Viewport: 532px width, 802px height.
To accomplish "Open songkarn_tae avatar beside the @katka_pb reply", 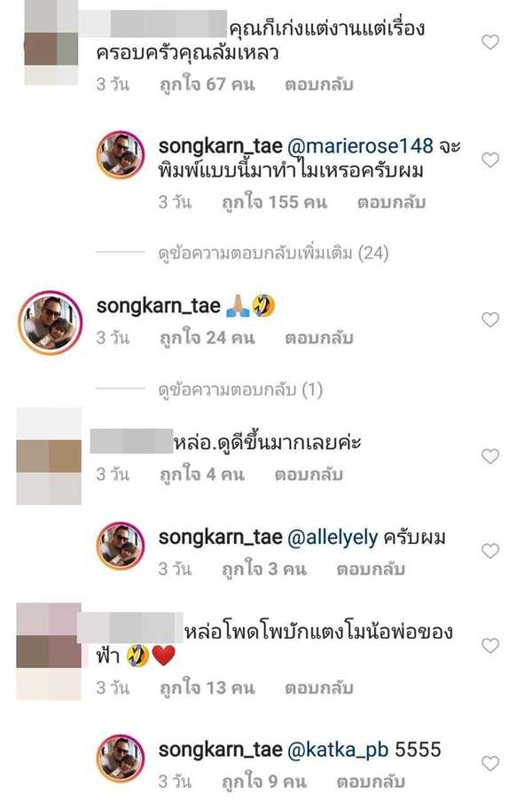I will [x=121, y=759].
